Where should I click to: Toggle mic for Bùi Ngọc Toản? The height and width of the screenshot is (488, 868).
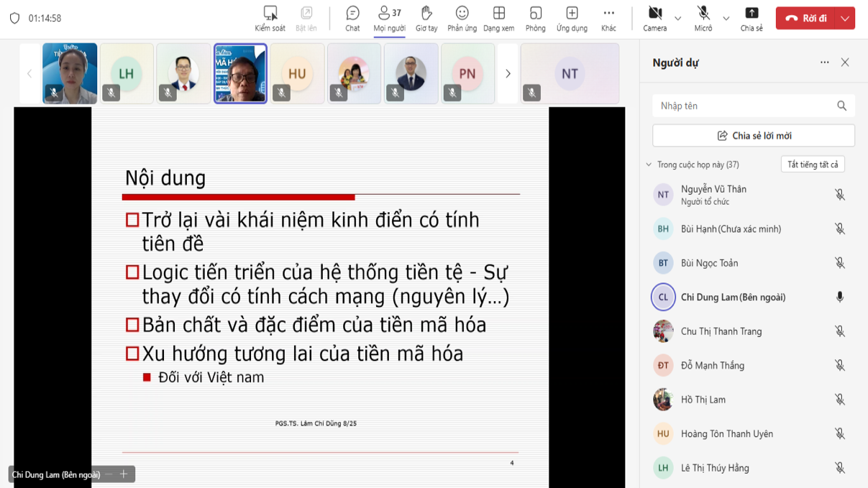click(839, 263)
